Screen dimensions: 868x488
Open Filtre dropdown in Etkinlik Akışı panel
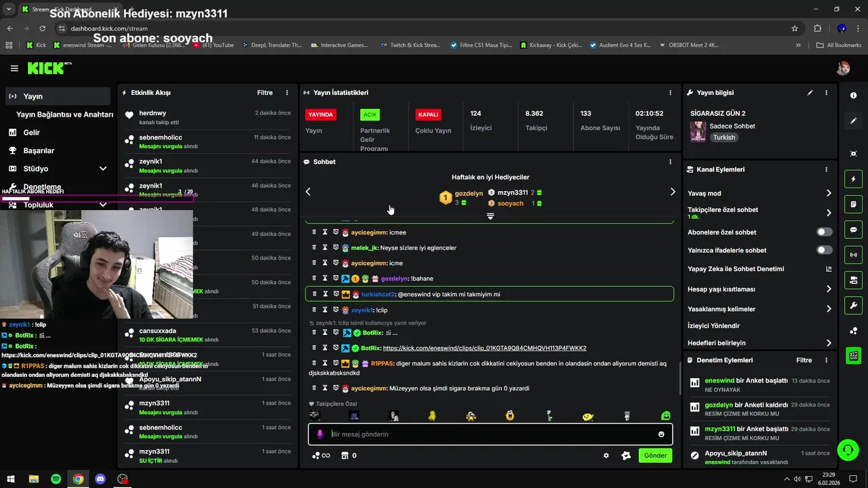pyautogui.click(x=265, y=93)
